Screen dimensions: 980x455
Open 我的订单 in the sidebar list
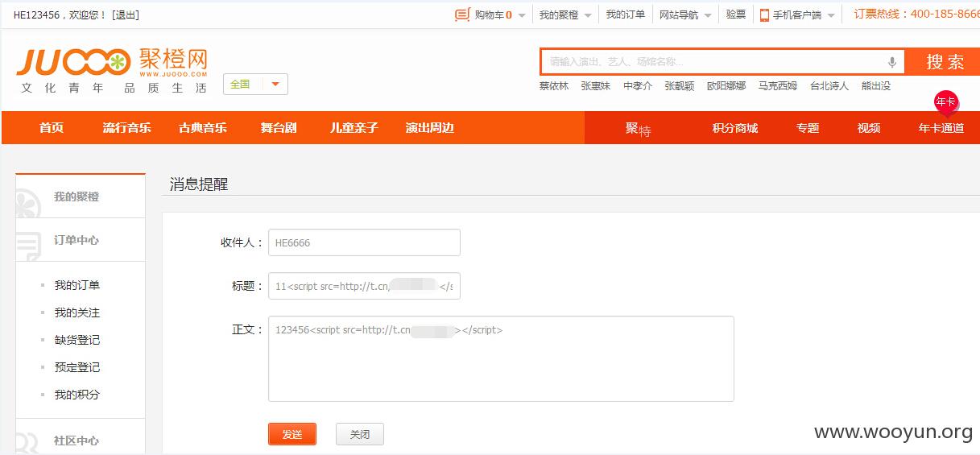coord(77,285)
